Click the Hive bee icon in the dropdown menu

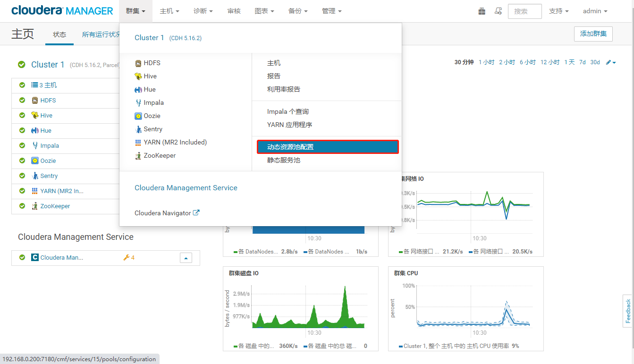click(x=138, y=76)
